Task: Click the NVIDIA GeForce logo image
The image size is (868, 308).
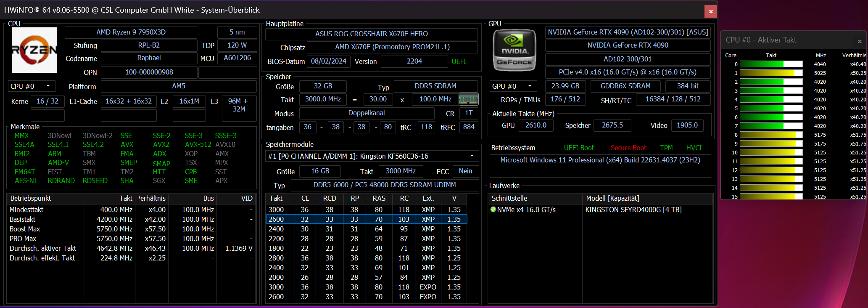Action: click(514, 50)
